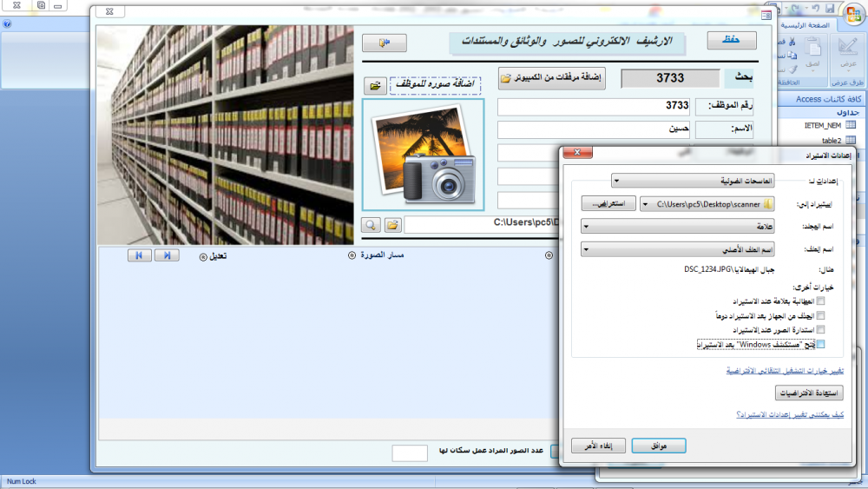Go to next record navigation icon
Viewport: 868px width, 489px height.
click(167, 255)
